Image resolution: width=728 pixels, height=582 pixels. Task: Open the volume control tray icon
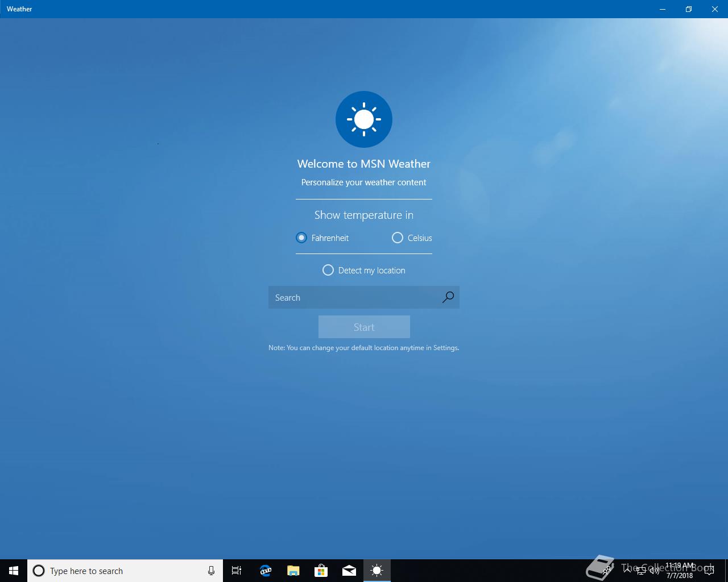654,571
